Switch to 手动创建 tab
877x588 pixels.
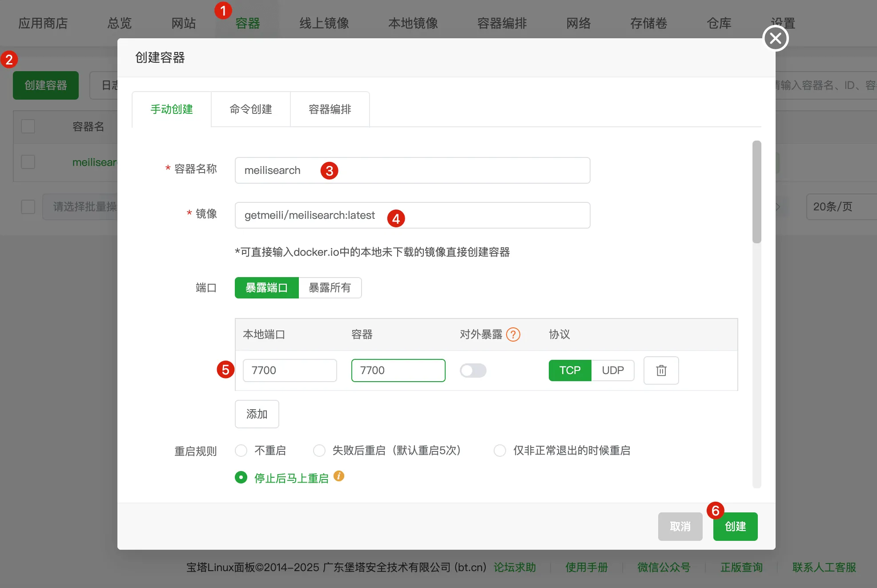(172, 109)
